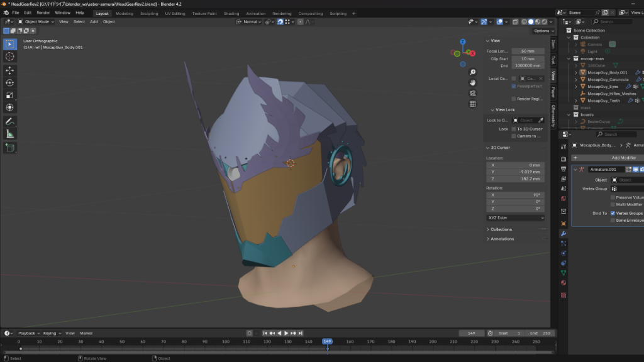The image size is (644, 362).
Task: Open the XYZ Euler rotation mode dropdown
Action: tap(515, 217)
